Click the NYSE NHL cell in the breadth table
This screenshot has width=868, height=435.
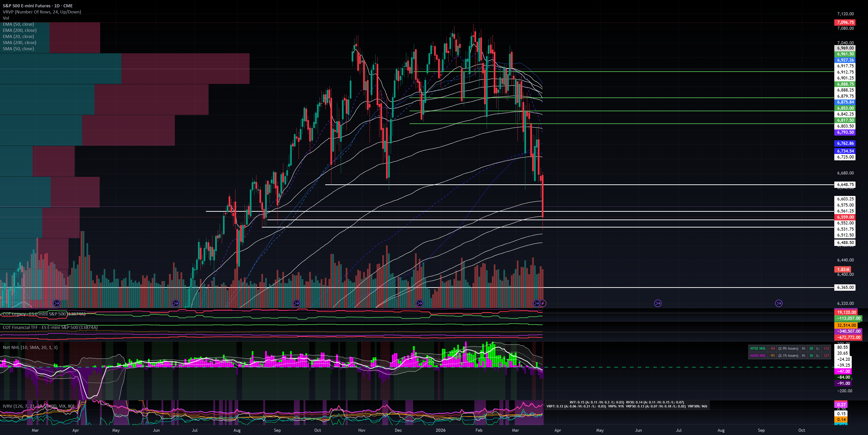pyautogui.click(x=758, y=348)
